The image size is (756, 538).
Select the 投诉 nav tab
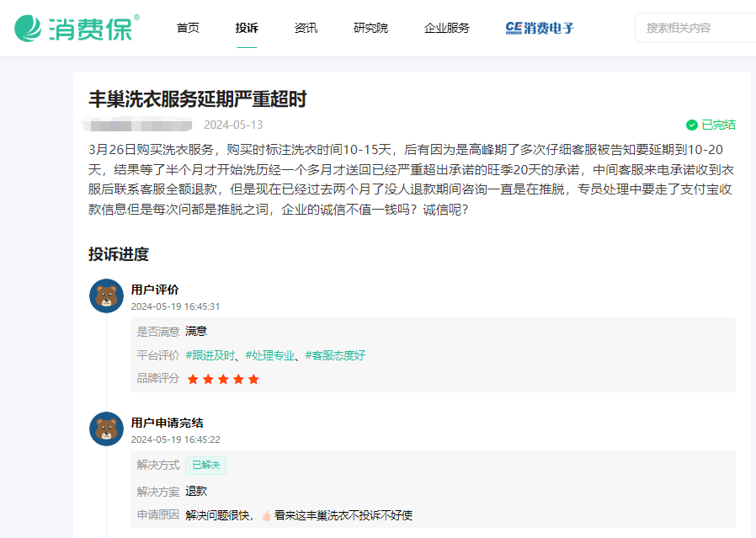(x=247, y=28)
